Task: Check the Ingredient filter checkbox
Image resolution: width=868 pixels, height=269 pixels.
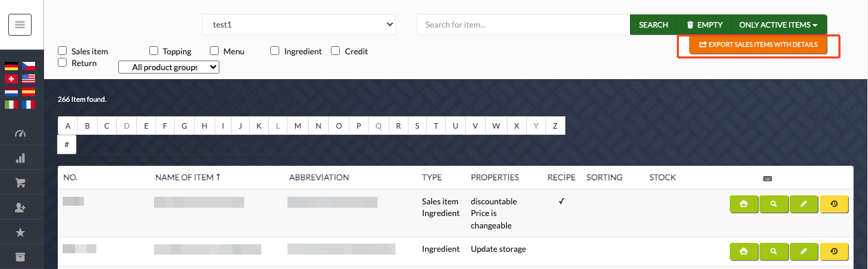Action: [274, 50]
